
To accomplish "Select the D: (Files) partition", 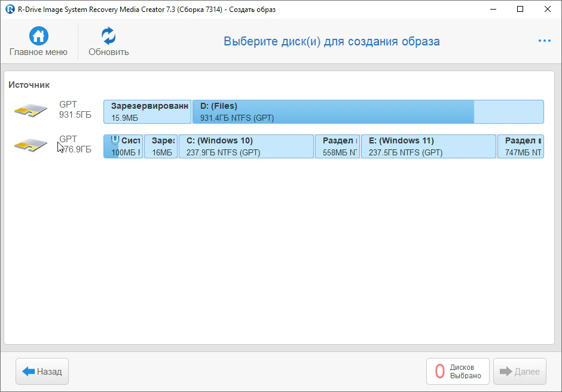I will coord(368,112).
